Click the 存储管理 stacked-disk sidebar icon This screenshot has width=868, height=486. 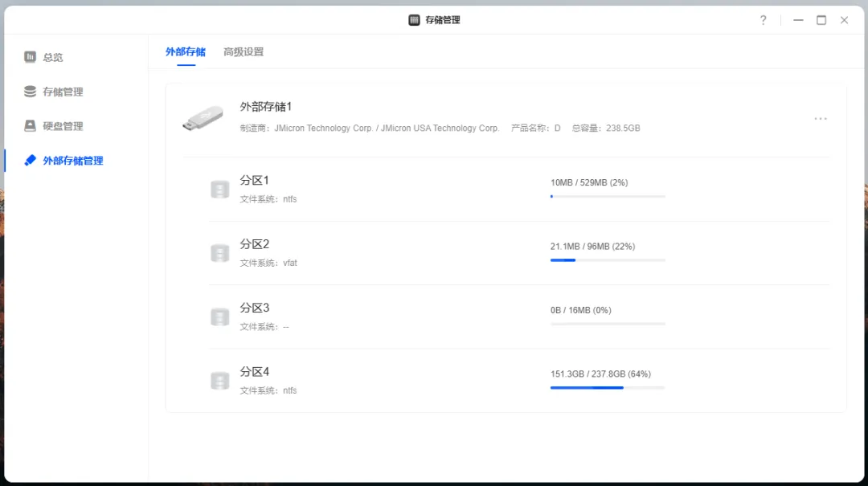30,92
